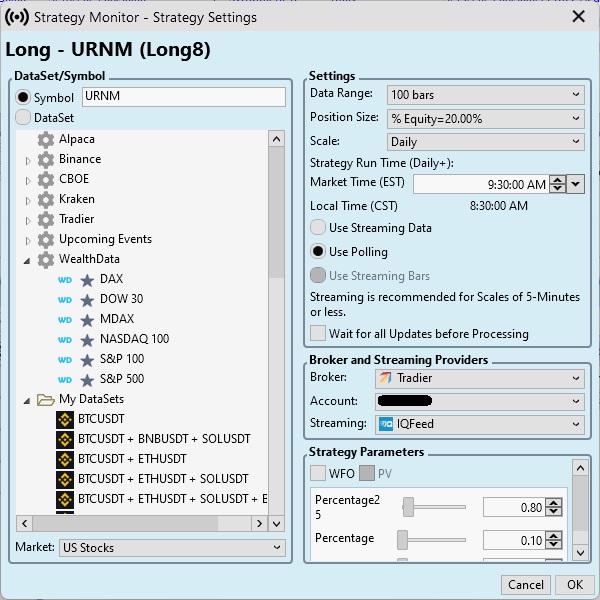The image size is (600, 600).
Task: Open the Streaming provider dropdown
Action: pos(480,424)
